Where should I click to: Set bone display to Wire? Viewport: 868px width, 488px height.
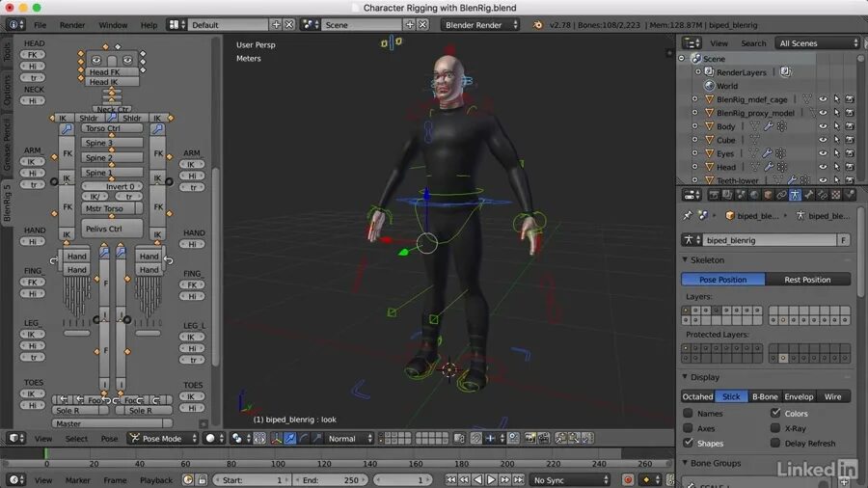[x=833, y=396]
